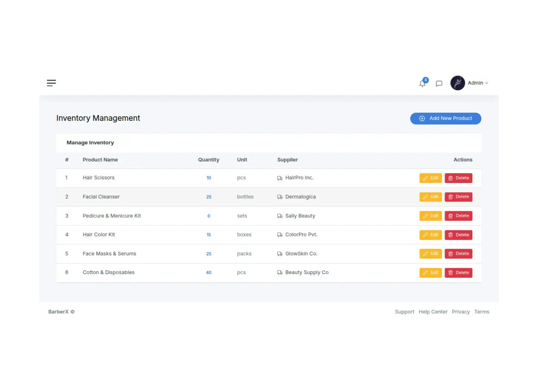Viewport: 538px width, 392px height.
Task: Select the Pedicure & Menicure Kit name
Action: (x=112, y=216)
